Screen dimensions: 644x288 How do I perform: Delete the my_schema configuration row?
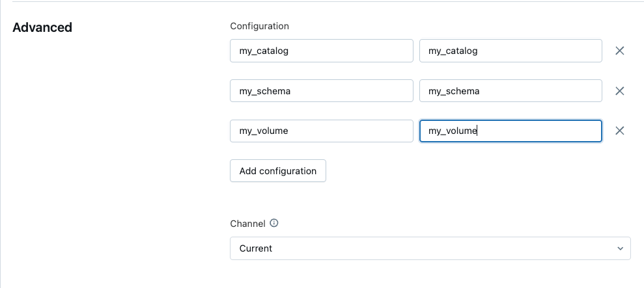(x=620, y=91)
